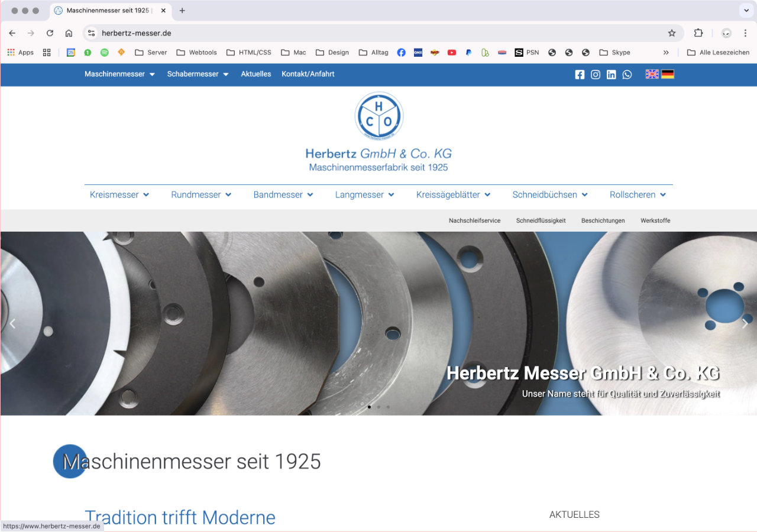
Task: Click the Herbertz HCO logo
Action: (378, 116)
